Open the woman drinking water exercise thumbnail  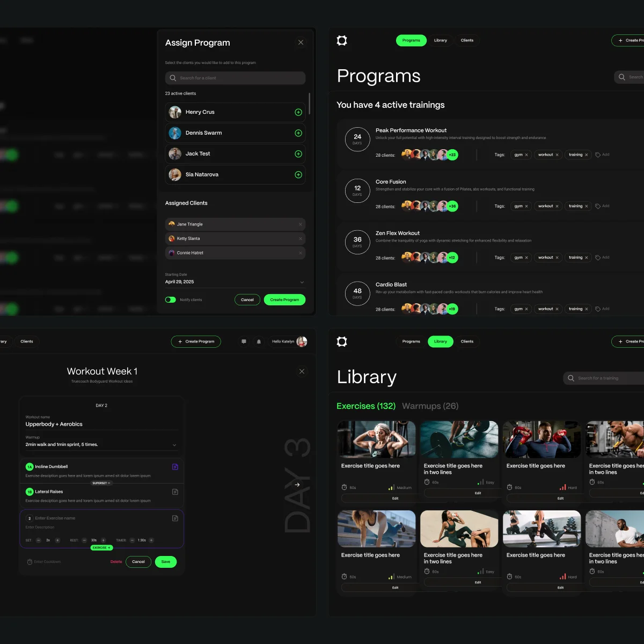coord(459,529)
